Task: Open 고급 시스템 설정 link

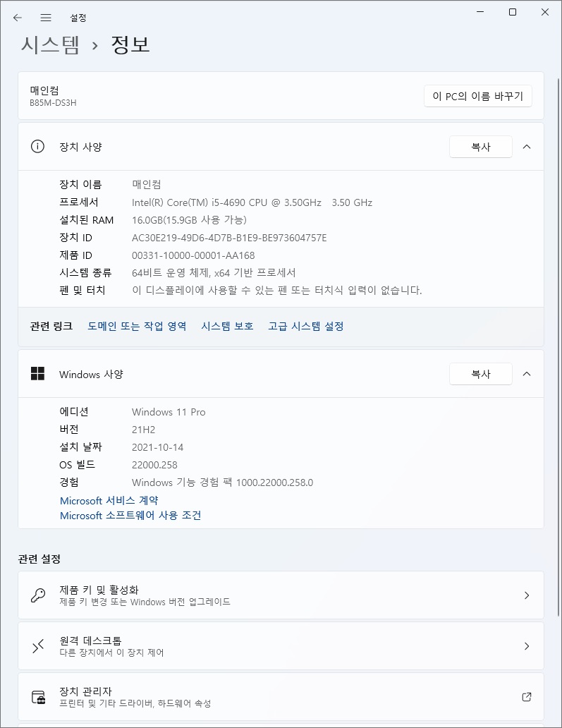Action: click(306, 327)
